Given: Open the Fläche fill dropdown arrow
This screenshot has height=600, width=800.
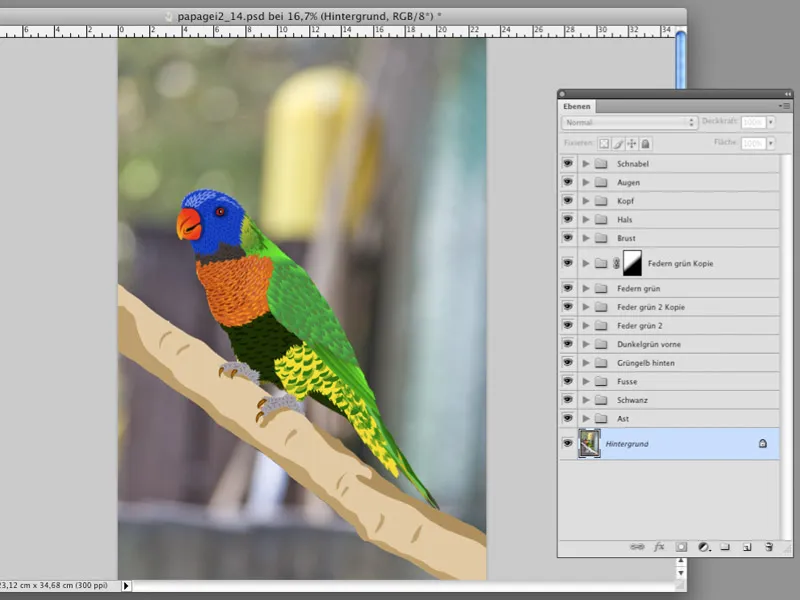Looking at the screenshot, I should click(x=770, y=143).
